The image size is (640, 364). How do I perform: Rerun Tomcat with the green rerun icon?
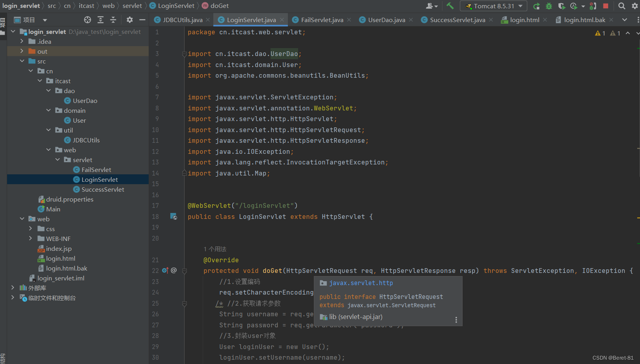(536, 6)
